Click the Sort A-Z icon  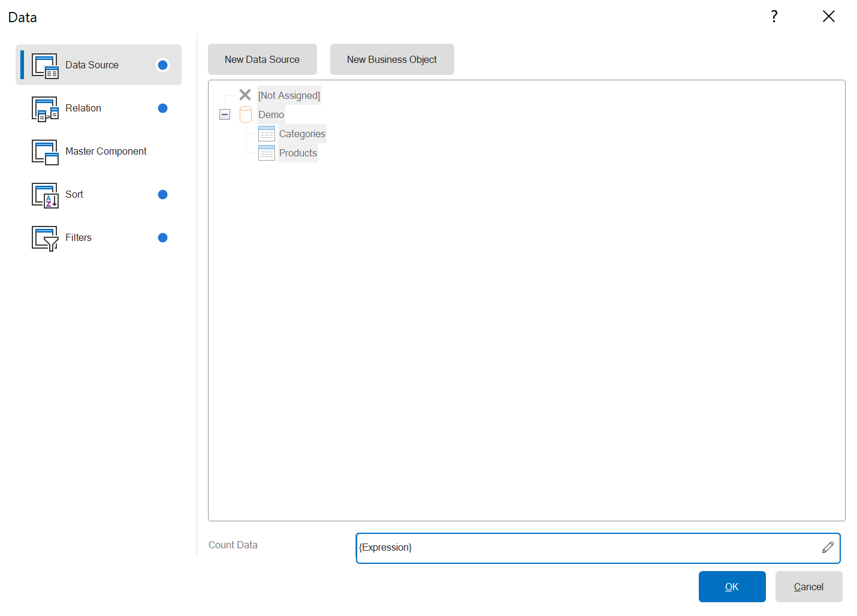[x=45, y=195]
